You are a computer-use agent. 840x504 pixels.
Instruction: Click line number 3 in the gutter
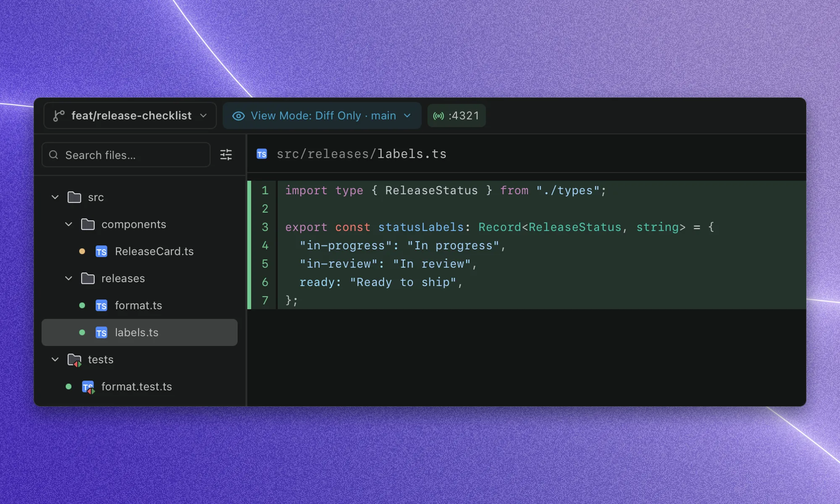click(265, 227)
